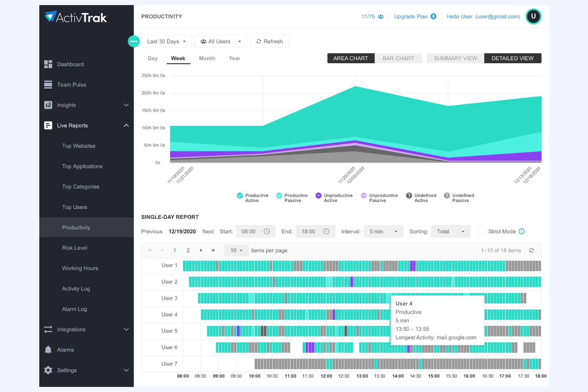Image resolution: width=588 pixels, height=392 pixels.
Task: Select the Week tab
Action: click(x=178, y=58)
